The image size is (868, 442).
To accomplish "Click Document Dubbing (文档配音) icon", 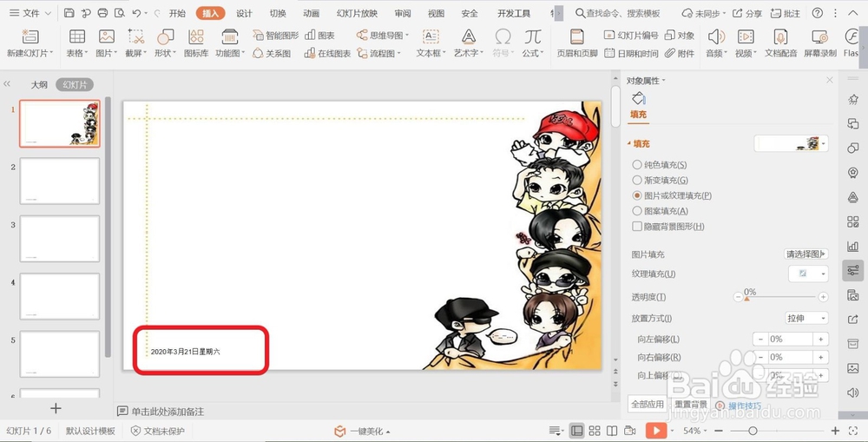I will coord(780,37).
